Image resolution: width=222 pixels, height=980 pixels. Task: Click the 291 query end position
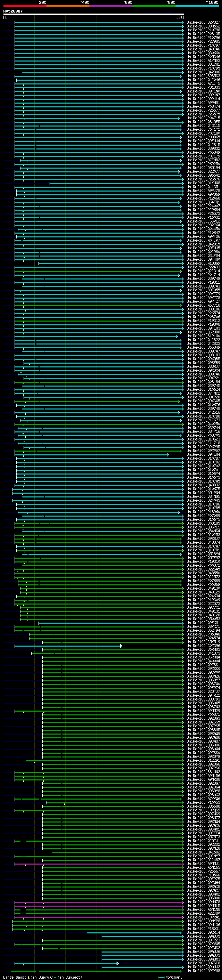pyautogui.click(x=179, y=17)
